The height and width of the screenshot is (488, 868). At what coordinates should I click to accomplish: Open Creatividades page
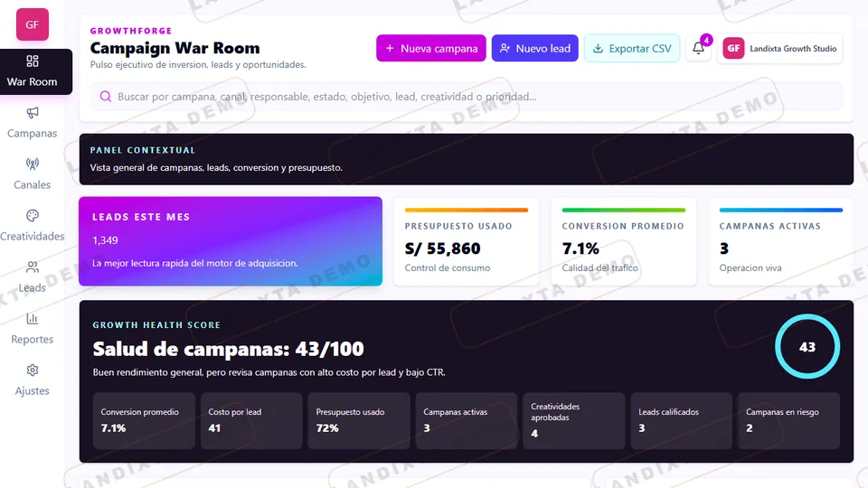pos(33,226)
